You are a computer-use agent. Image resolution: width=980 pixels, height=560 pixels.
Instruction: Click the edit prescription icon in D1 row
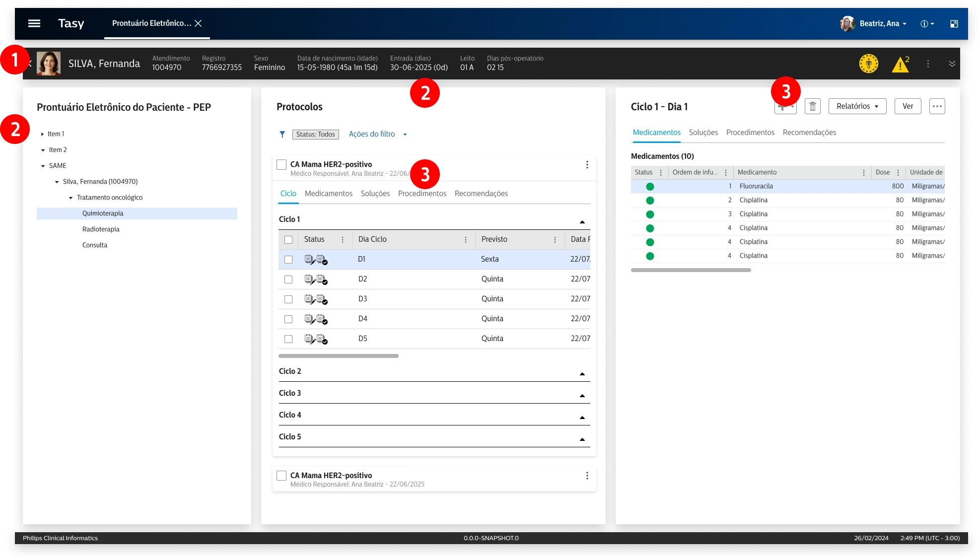310,259
